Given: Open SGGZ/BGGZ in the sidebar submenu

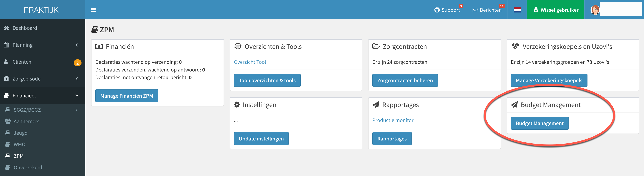Looking at the screenshot, I should [x=42, y=110].
